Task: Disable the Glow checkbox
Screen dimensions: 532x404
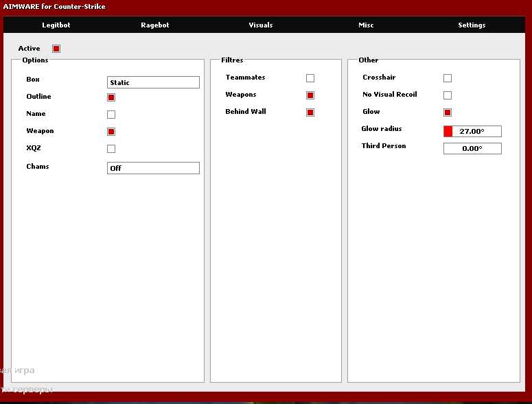Action: (x=448, y=112)
